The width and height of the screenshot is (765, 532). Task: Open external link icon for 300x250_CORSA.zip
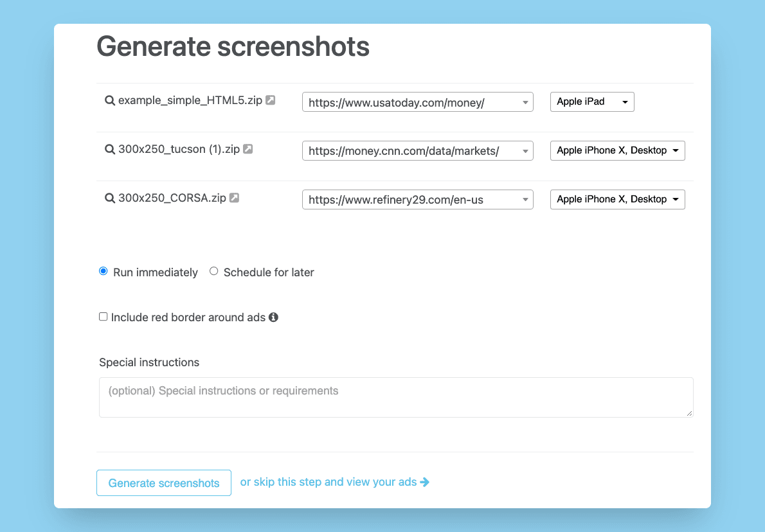(x=234, y=197)
